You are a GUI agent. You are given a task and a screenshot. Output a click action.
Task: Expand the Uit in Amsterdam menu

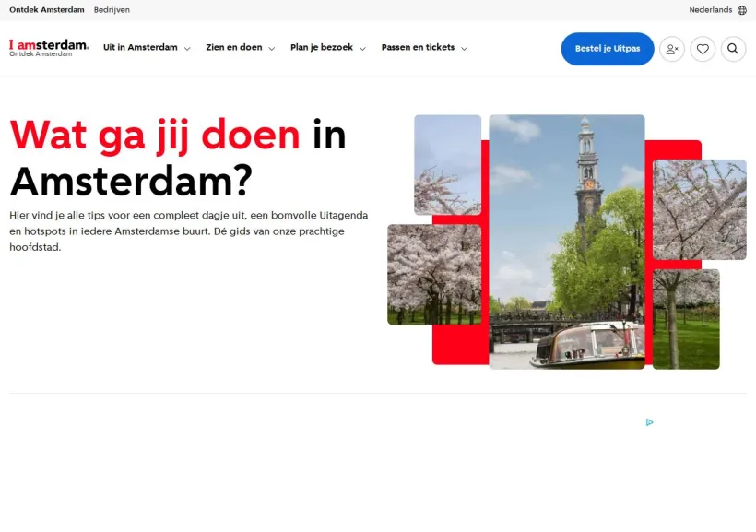(x=147, y=48)
